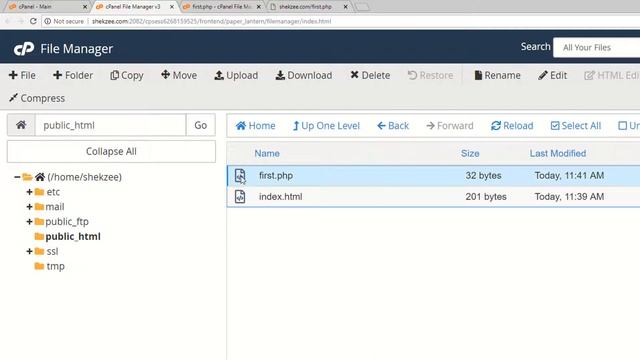Screen dimensions: 640x360
Task: Expand the mail folder in tree
Action: (x=29, y=207)
